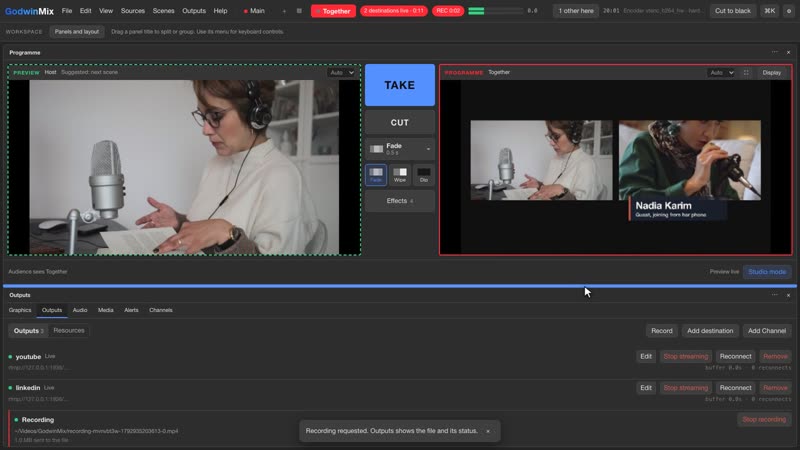Switch to the Alerts tab
Screen dimensions: 800x450
click(131, 310)
